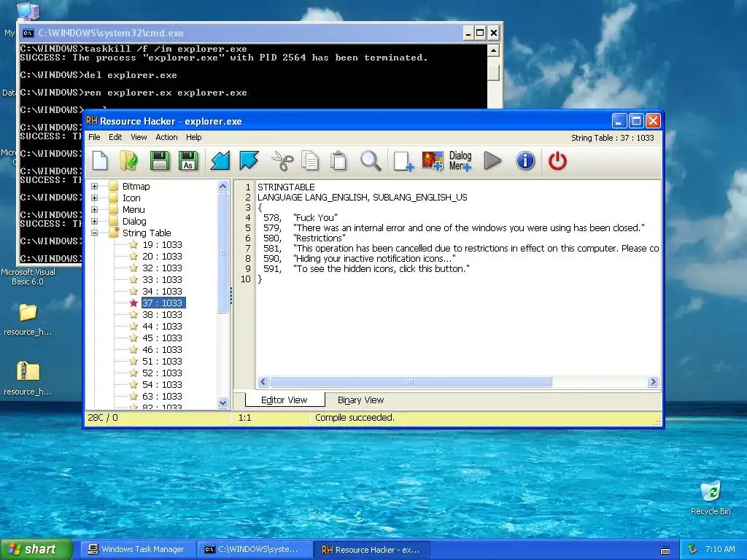The height and width of the screenshot is (560, 747).
Task: Expand the Bitmap tree node
Action: [x=94, y=186]
